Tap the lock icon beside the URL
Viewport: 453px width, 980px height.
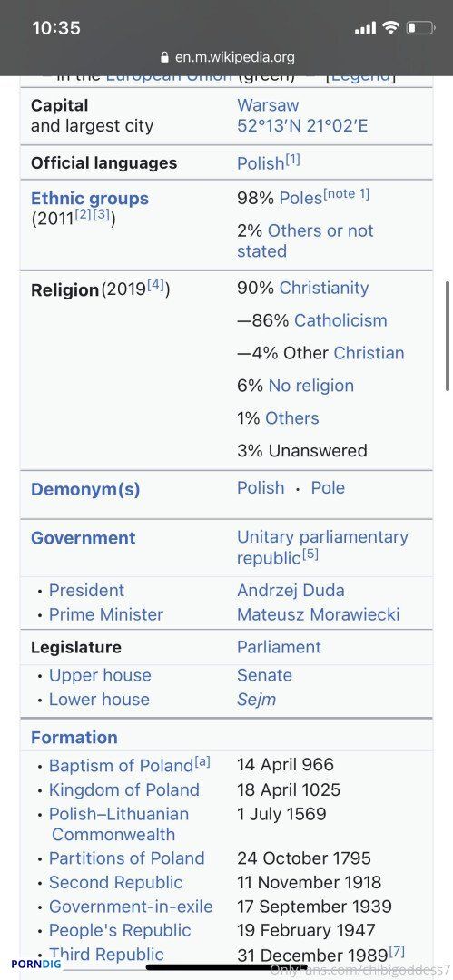[x=165, y=57]
